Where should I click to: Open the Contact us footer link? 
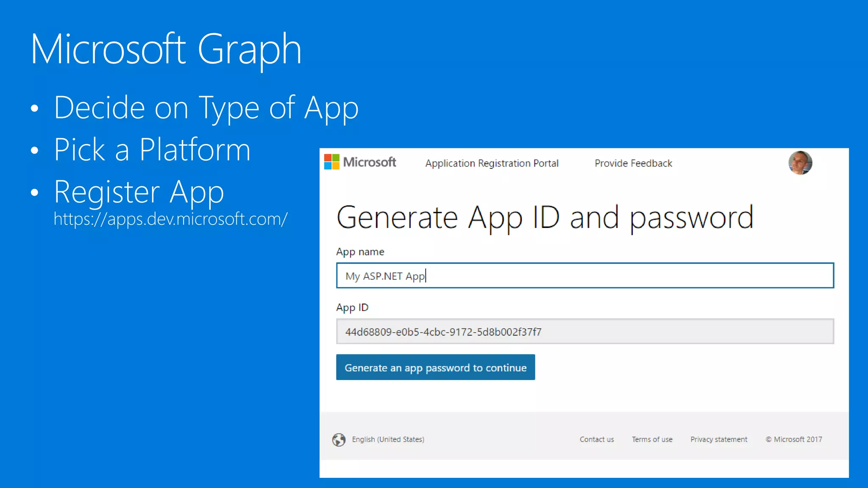coord(596,440)
